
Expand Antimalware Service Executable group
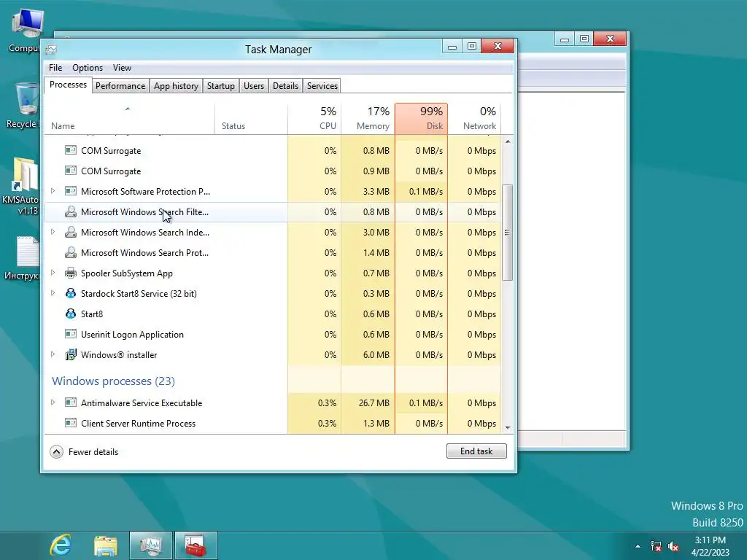pos(53,402)
